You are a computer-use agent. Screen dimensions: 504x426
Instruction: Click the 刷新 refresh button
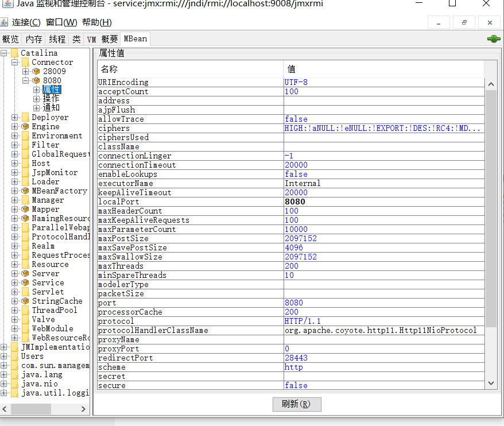297,404
